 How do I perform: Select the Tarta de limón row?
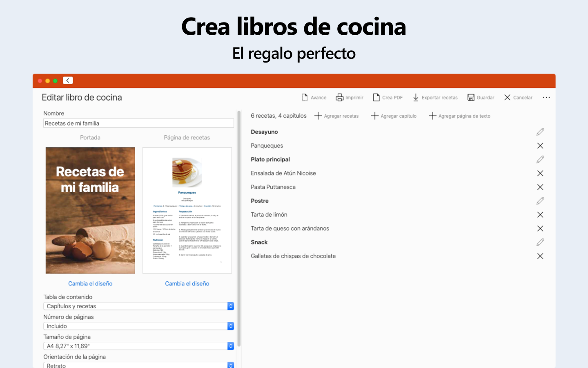pos(397,215)
